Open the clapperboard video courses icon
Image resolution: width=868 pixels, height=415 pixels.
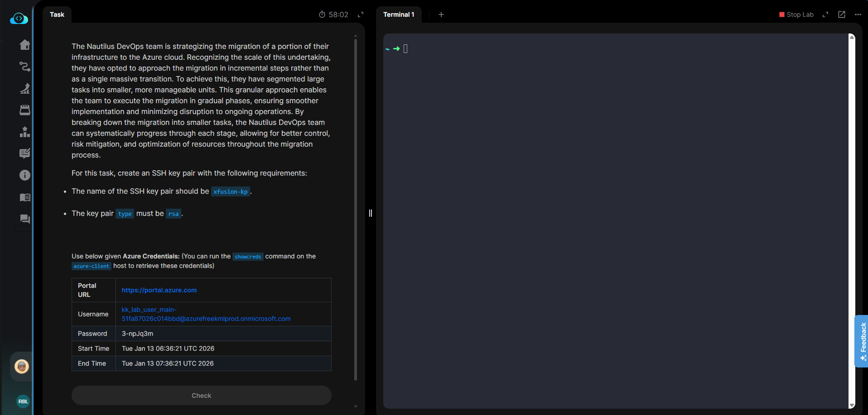(25, 110)
